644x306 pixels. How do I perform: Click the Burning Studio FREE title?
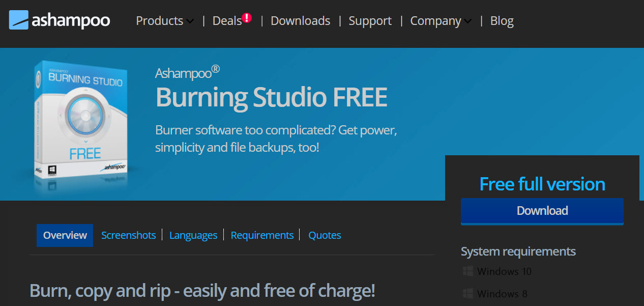[271, 97]
